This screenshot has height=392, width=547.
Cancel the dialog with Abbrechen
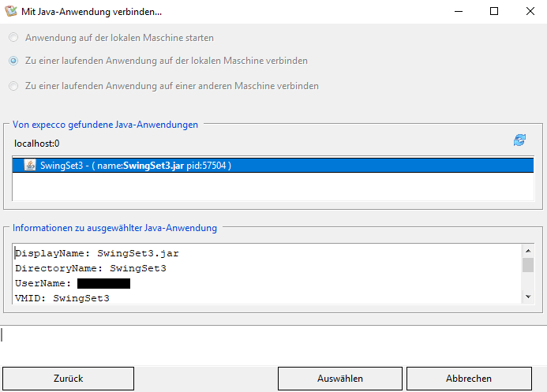[x=469, y=379]
